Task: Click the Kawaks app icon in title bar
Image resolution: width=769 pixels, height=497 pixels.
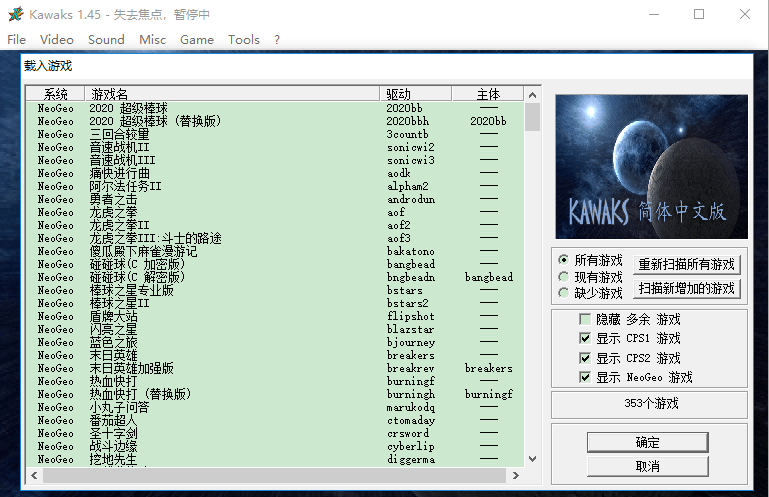Action: point(16,14)
